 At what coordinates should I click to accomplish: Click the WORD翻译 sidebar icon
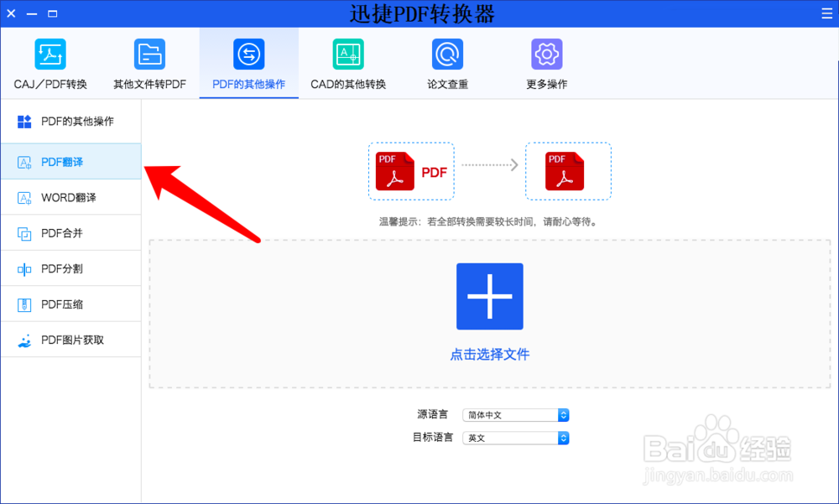tap(24, 198)
